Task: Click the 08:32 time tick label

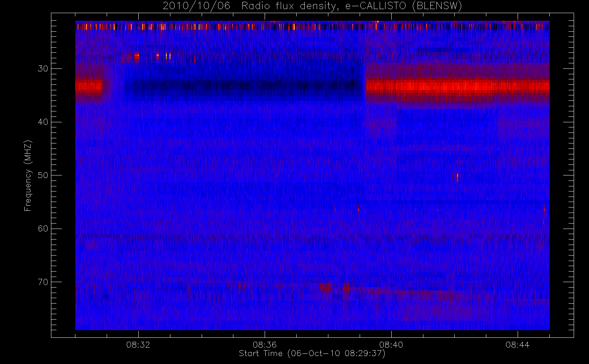Action: pyautogui.click(x=138, y=345)
